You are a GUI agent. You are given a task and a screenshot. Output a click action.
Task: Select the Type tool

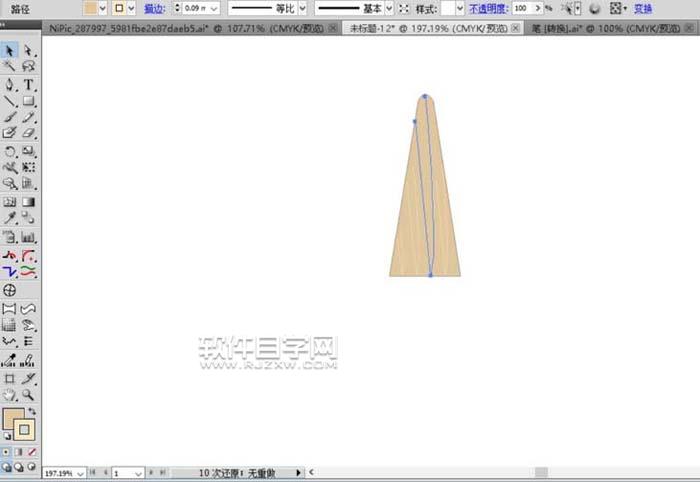coord(29,84)
